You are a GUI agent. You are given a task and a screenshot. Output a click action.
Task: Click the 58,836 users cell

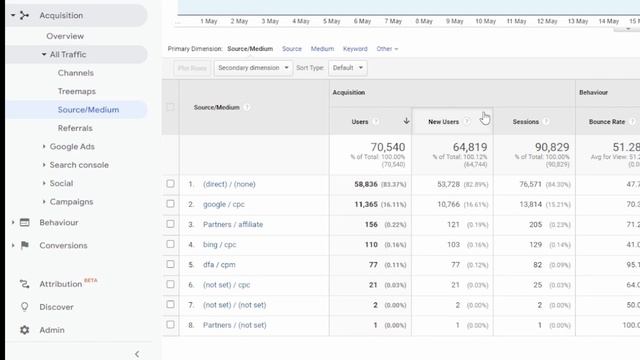pyautogui.click(x=366, y=184)
